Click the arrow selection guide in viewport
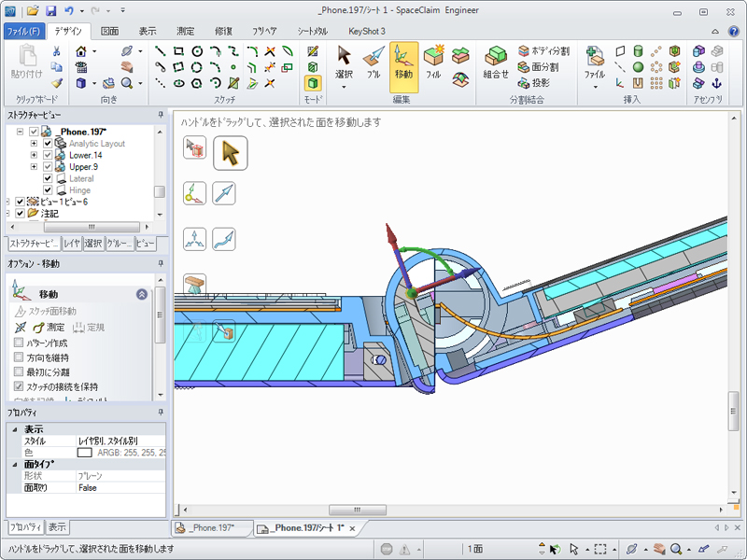 (230, 153)
